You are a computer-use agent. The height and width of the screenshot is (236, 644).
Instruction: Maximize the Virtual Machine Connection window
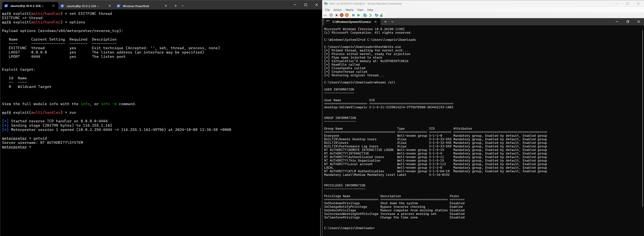point(627,4)
